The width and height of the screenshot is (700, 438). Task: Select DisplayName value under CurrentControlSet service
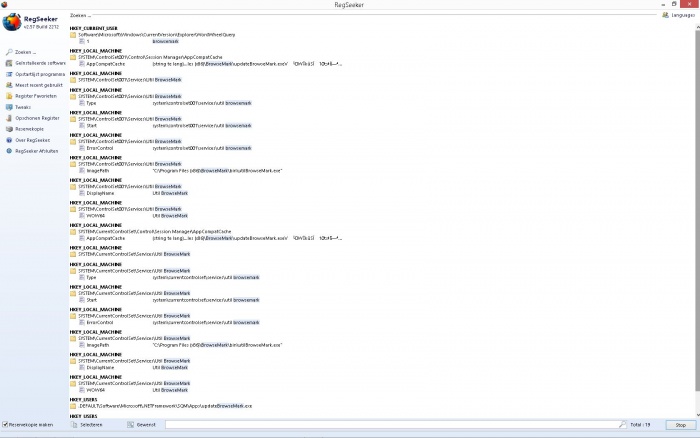tap(100, 368)
